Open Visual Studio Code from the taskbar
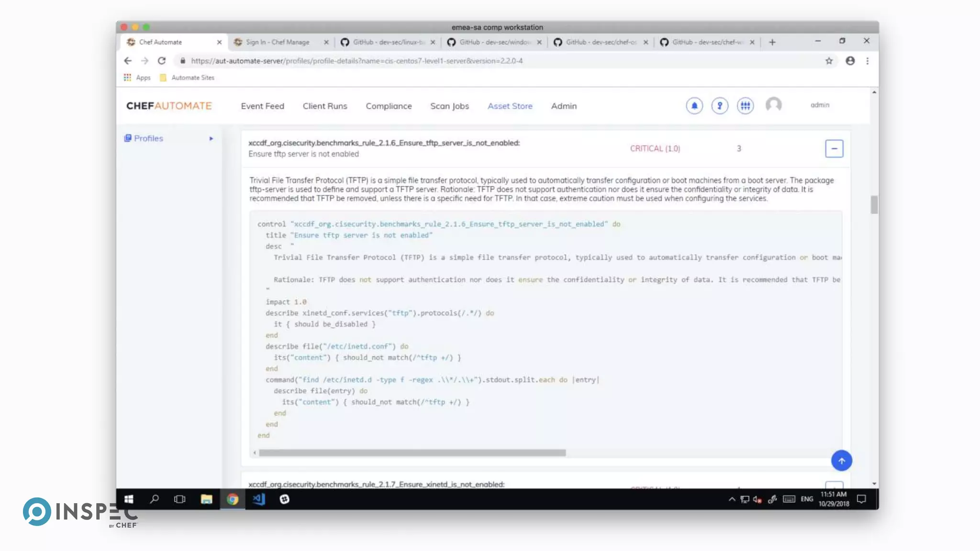 [x=258, y=499]
